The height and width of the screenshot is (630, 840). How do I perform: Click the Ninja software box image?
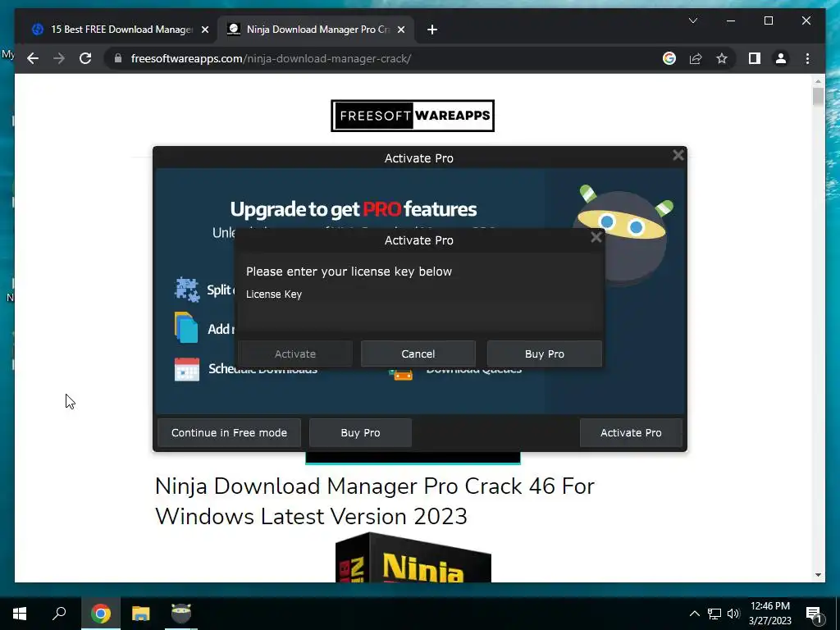(x=413, y=557)
